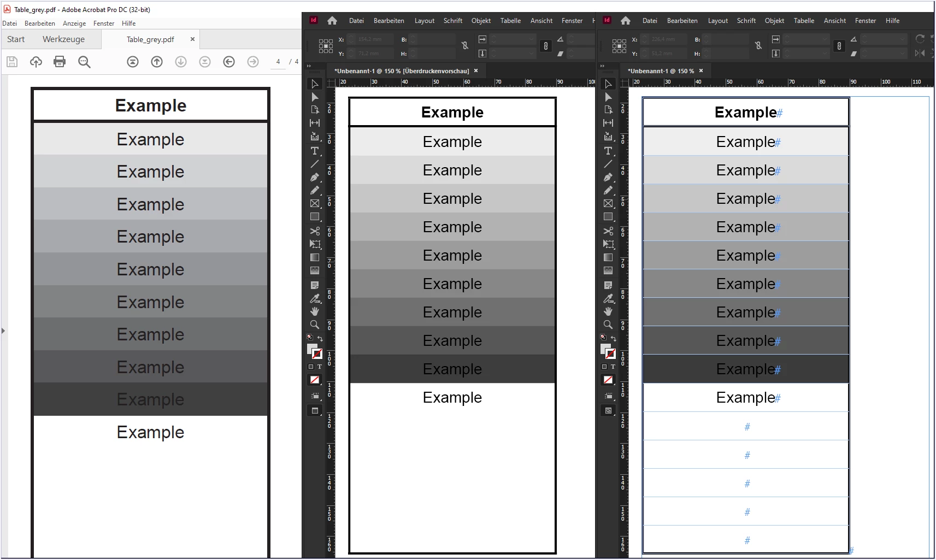Select the Selection tool in left InDesign toolbar
The height and width of the screenshot is (560, 936).
(x=315, y=84)
